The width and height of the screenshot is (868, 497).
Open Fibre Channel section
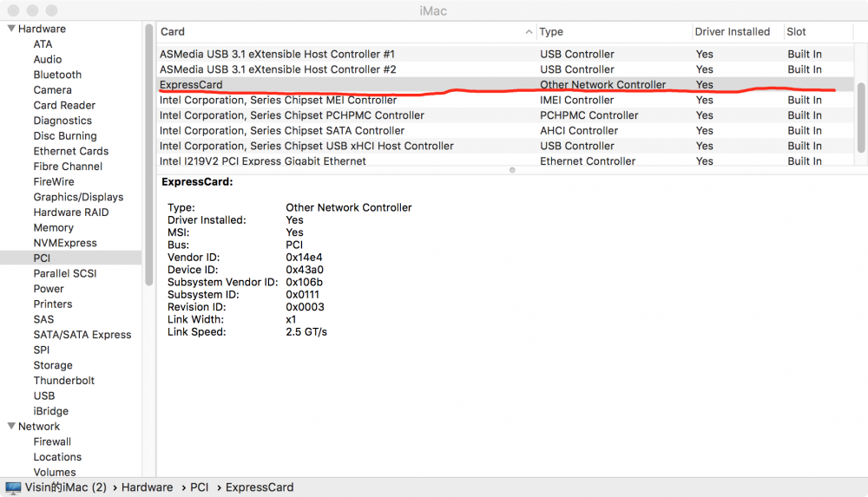68,167
